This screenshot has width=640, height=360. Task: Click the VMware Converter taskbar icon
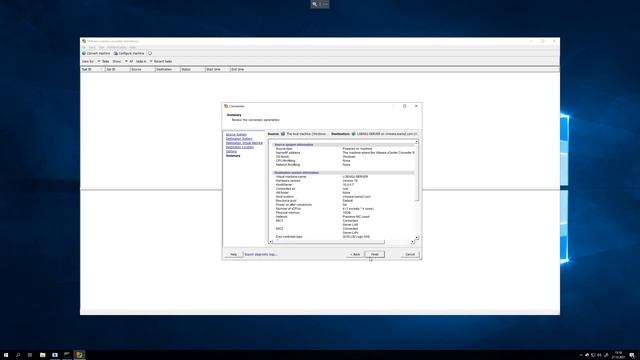point(80,355)
